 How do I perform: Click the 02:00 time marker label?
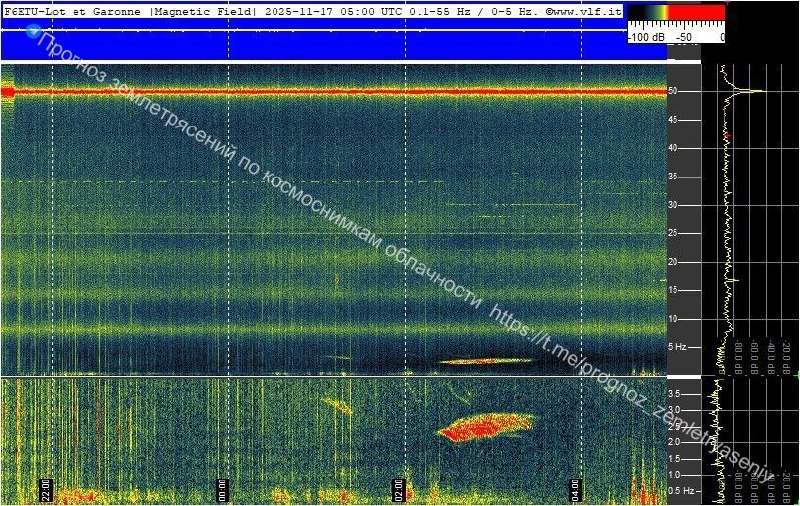point(398,490)
